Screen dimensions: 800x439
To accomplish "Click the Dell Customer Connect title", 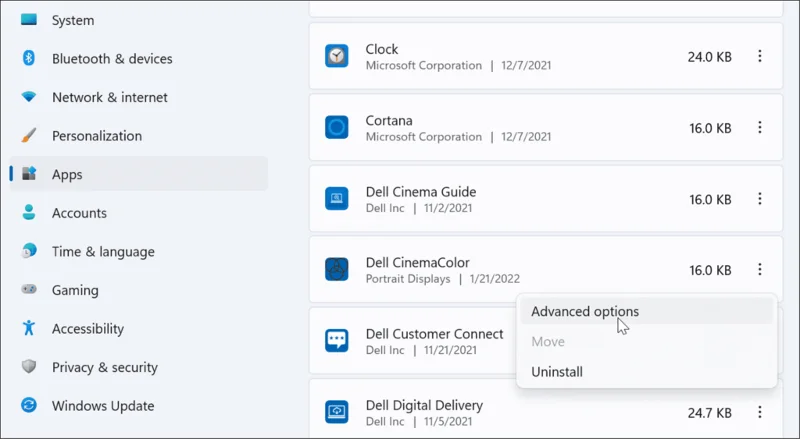I will click(435, 334).
